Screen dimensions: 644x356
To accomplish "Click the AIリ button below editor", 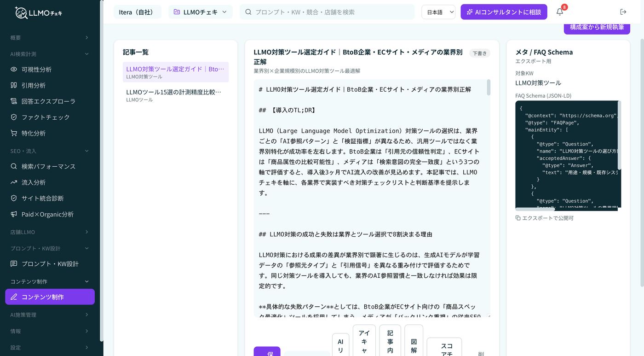I will click(x=340, y=345).
